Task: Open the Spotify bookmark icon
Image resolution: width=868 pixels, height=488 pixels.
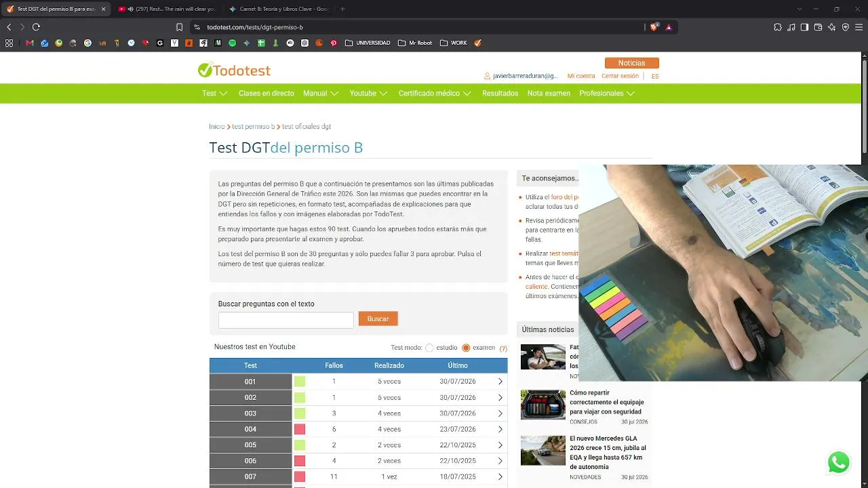Action: [x=232, y=43]
